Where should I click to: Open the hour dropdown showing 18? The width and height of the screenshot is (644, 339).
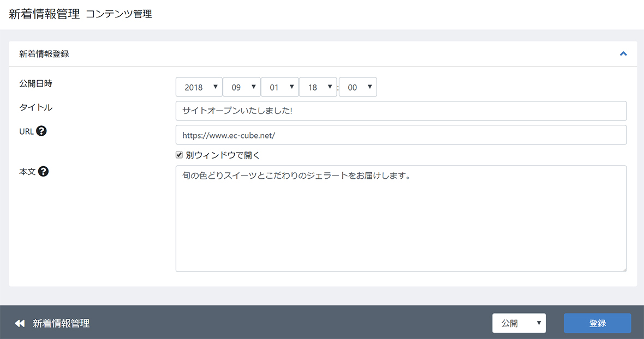click(x=318, y=87)
